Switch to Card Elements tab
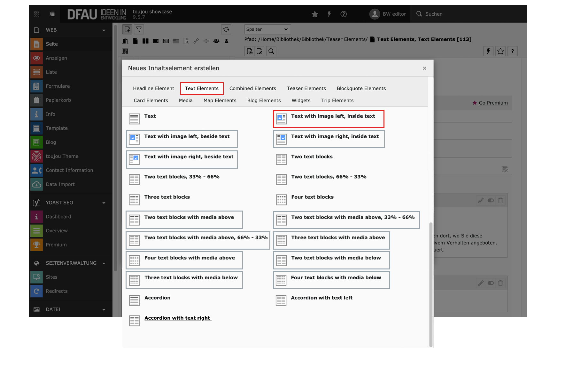 (151, 100)
